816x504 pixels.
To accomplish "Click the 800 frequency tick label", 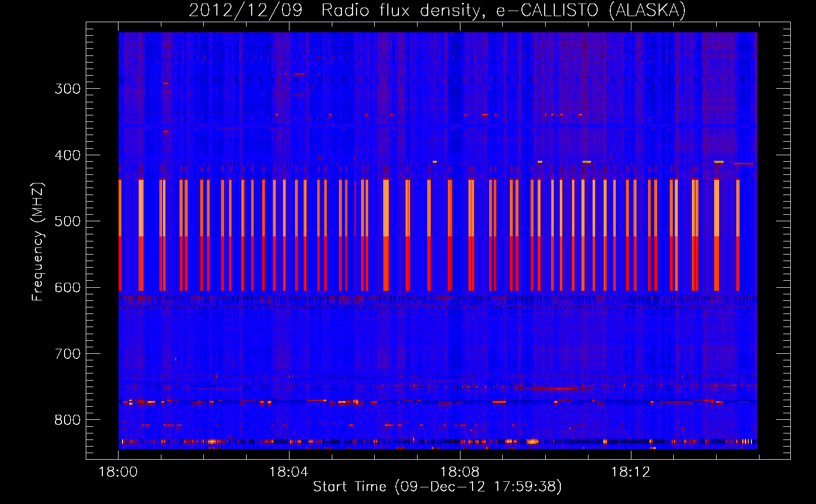I will (x=68, y=420).
